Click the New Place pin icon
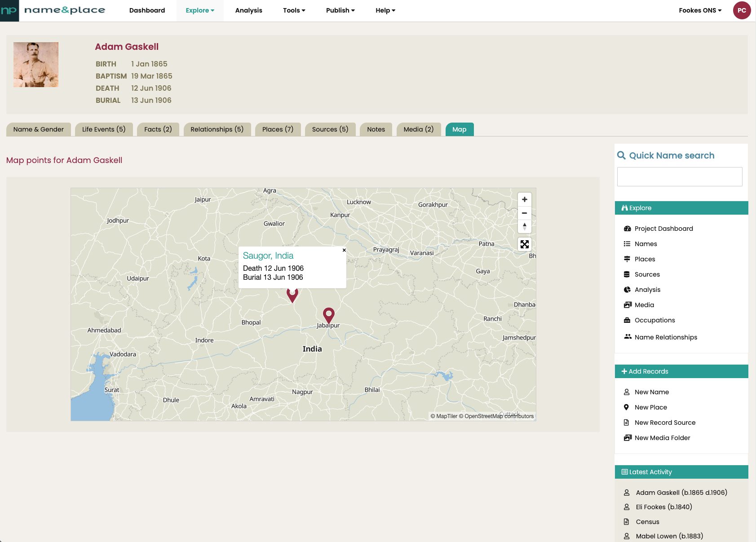Viewport: 756px width, 542px height. pyautogui.click(x=627, y=407)
